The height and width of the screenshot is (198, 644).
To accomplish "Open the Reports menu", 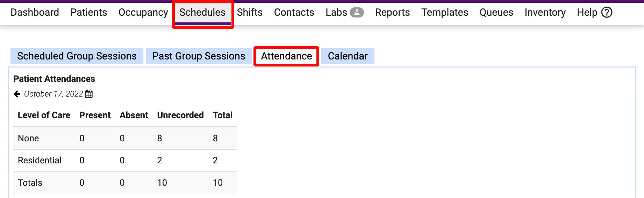I will pyautogui.click(x=392, y=13).
